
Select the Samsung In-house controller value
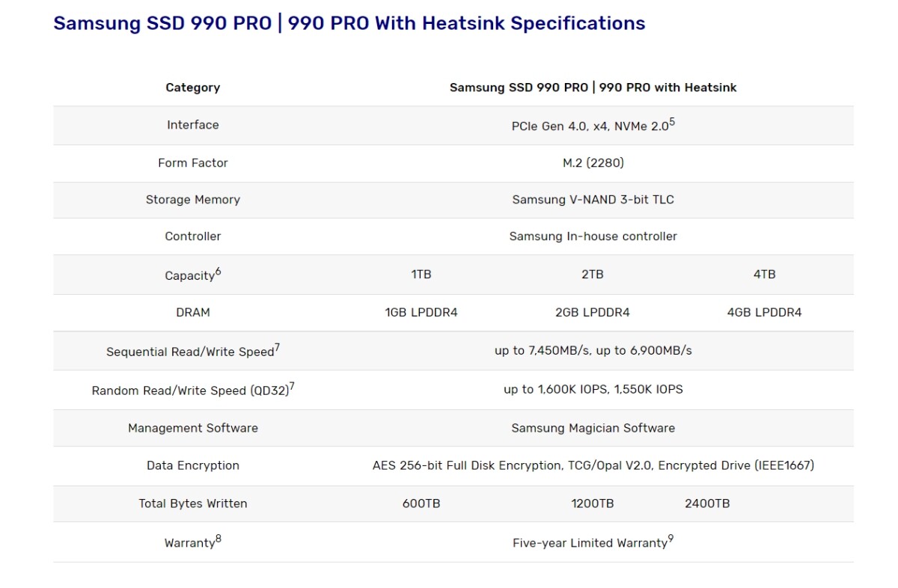(x=593, y=236)
